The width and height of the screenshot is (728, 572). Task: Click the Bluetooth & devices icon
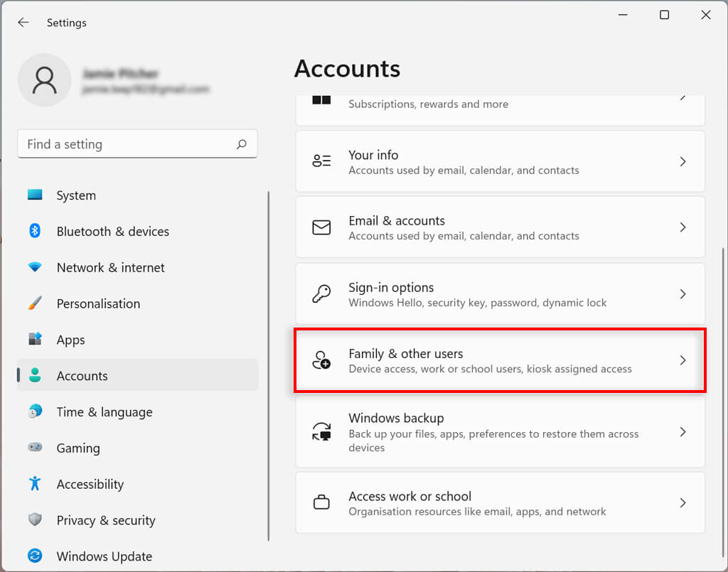pyautogui.click(x=35, y=231)
